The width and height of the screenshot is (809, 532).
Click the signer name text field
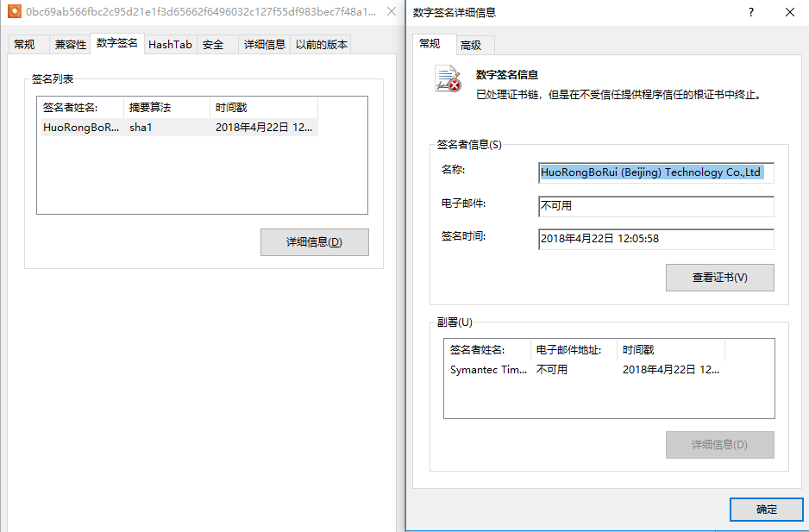[655, 172]
